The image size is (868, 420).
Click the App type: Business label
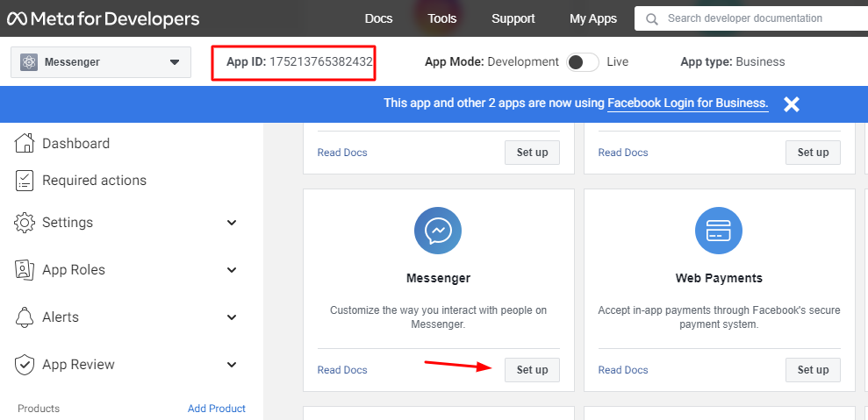(732, 62)
